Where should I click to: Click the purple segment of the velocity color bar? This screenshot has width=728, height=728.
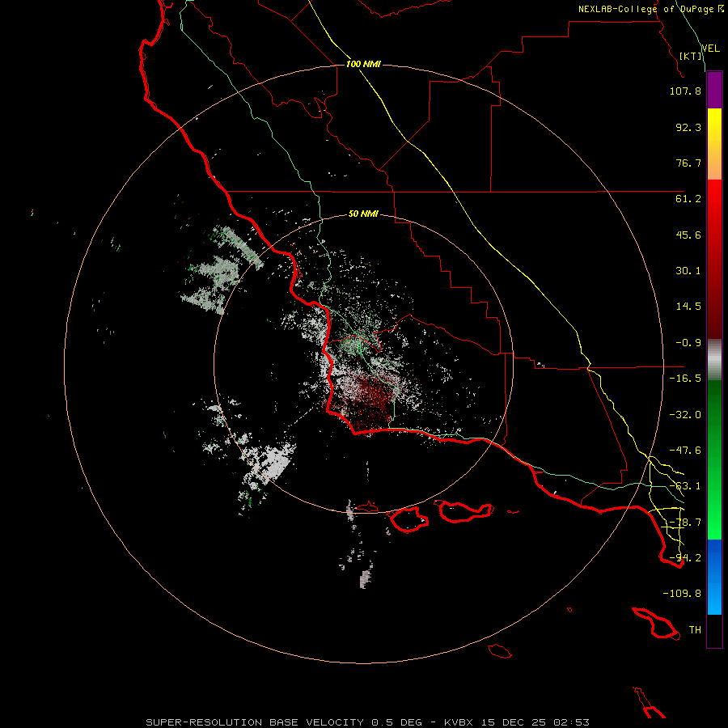(714, 90)
